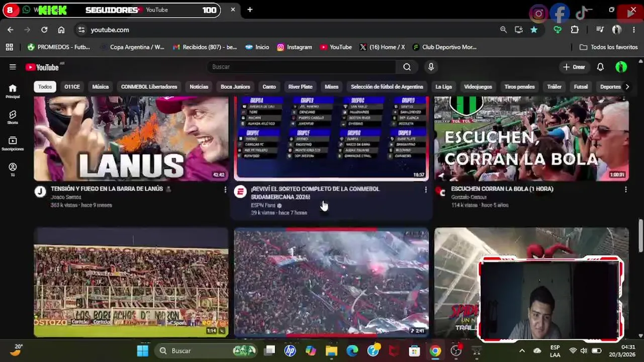
Task: Click the YouTube logo
Action: 42,67
